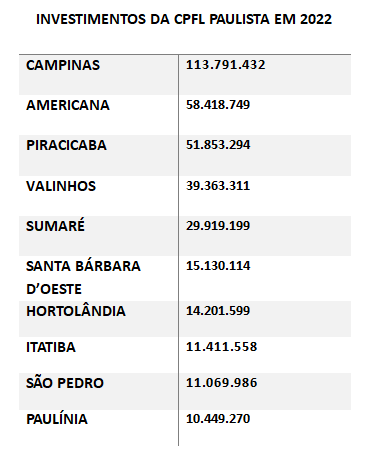The image size is (389, 449).
Task: Select the value 15.130.114
Action: tap(218, 266)
